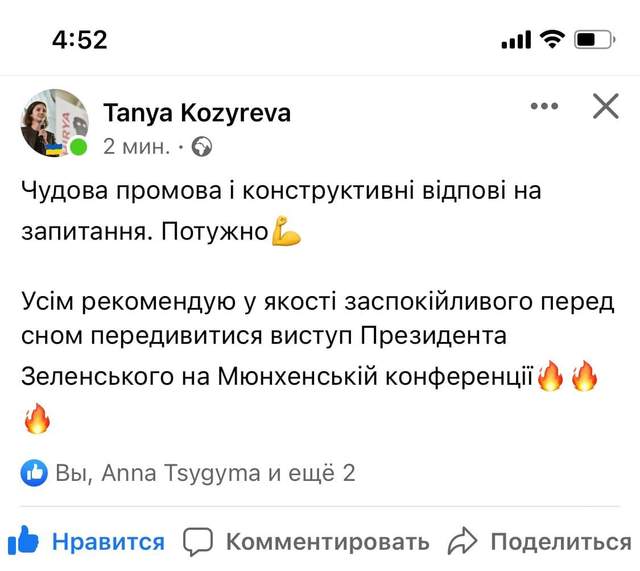
Task: Tap the battery status bar icon
Action: coord(598,40)
